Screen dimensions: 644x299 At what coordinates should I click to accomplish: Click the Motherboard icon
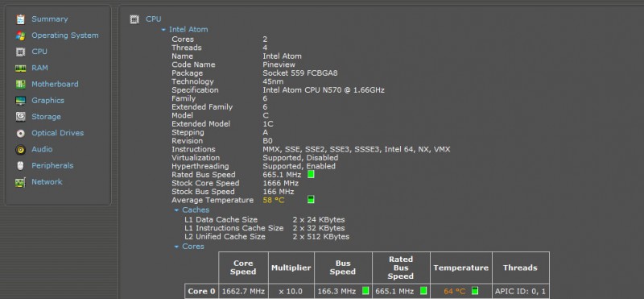point(21,85)
